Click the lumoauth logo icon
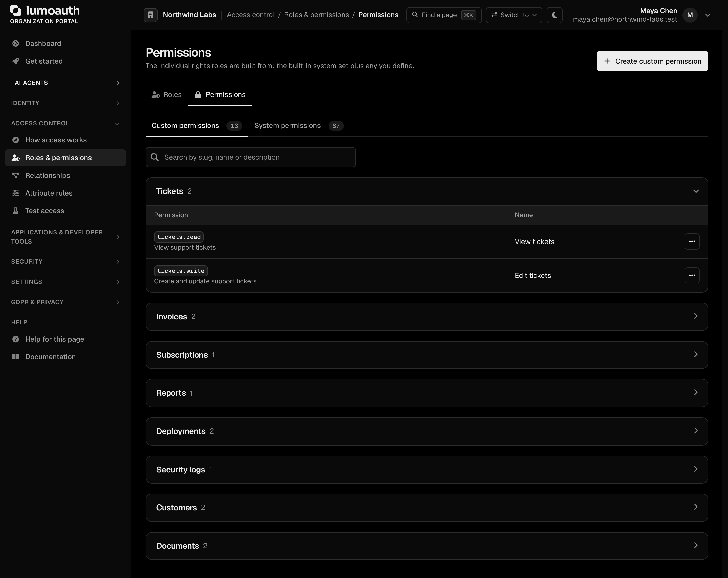 [15, 10]
